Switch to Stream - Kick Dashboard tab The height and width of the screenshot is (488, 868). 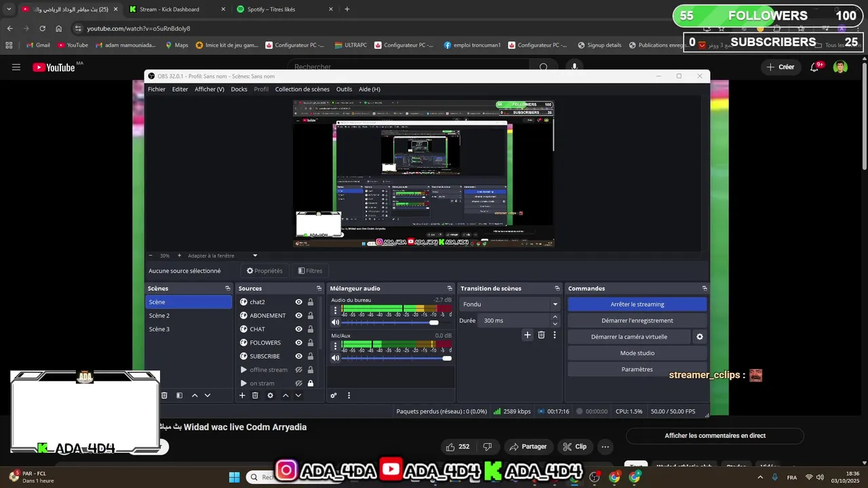[176, 9]
